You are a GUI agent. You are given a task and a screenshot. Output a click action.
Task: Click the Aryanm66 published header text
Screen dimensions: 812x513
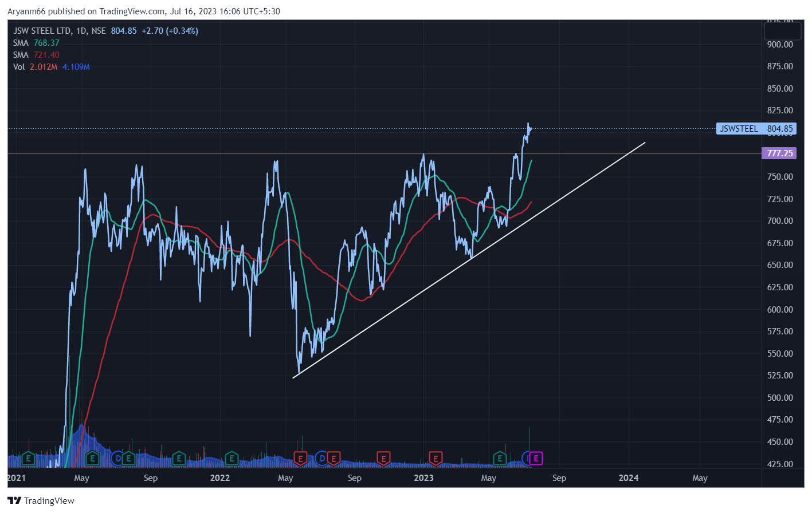(143, 11)
